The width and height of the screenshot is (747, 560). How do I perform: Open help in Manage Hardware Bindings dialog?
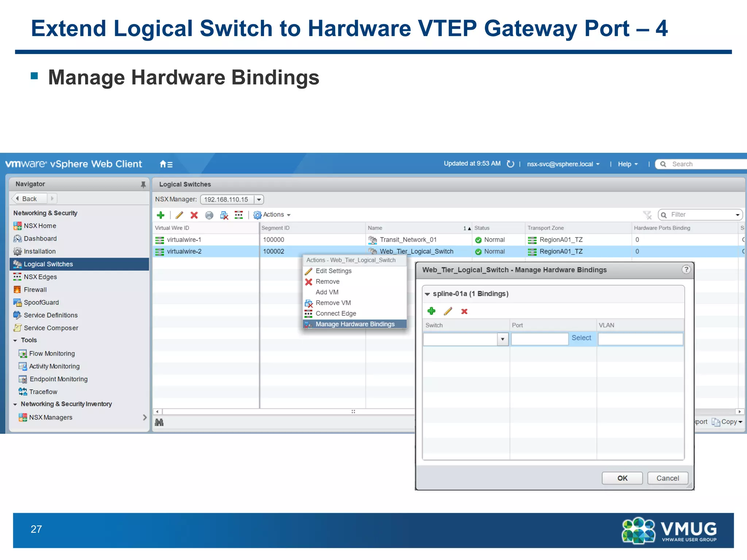coord(686,269)
